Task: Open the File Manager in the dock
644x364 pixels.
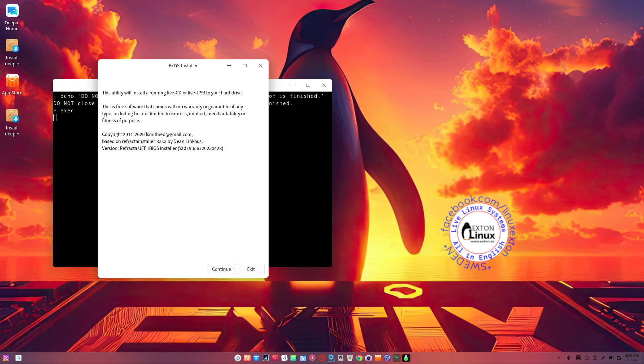Action: coord(303,358)
